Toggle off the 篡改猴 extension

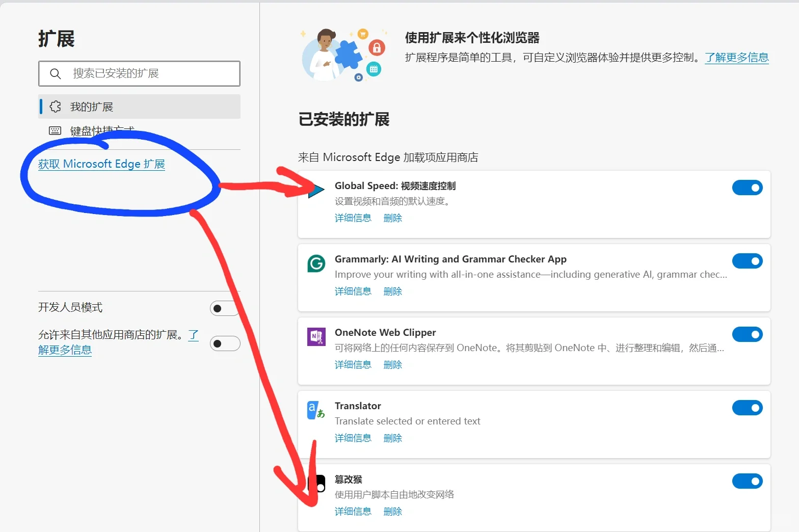pos(747,482)
